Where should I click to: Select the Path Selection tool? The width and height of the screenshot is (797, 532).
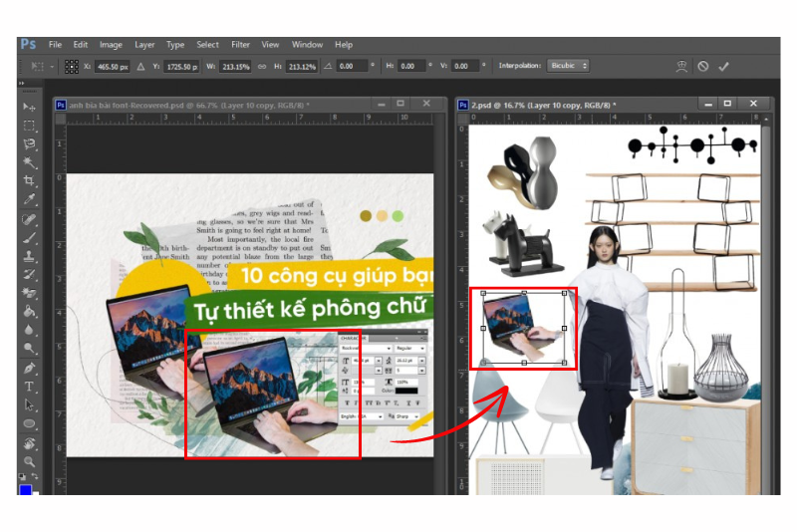tap(29, 404)
